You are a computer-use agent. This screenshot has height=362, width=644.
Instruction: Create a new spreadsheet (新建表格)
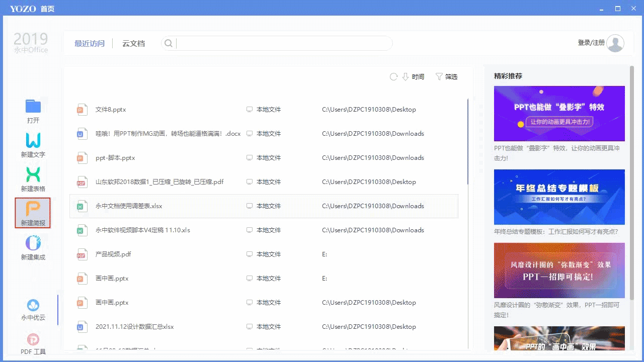click(x=33, y=179)
